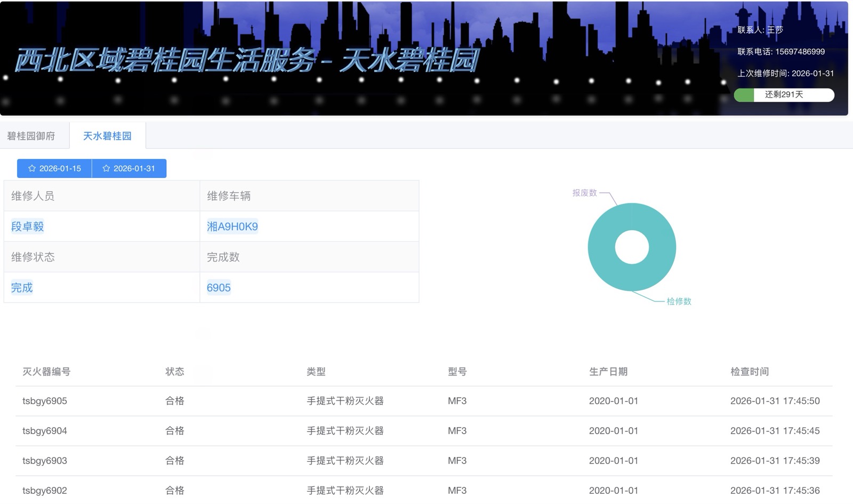The width and height of the screenshot is (853, 504).
Task: Click 合格 status in tsbgy6905 row
Action: coord(175,401)
